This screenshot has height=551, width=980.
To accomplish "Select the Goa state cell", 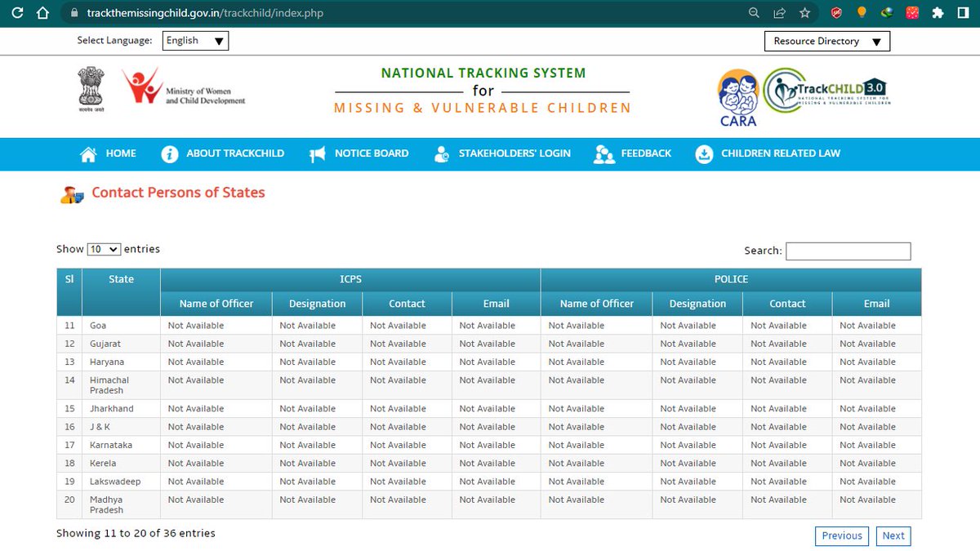I will (x=121, y=326).
